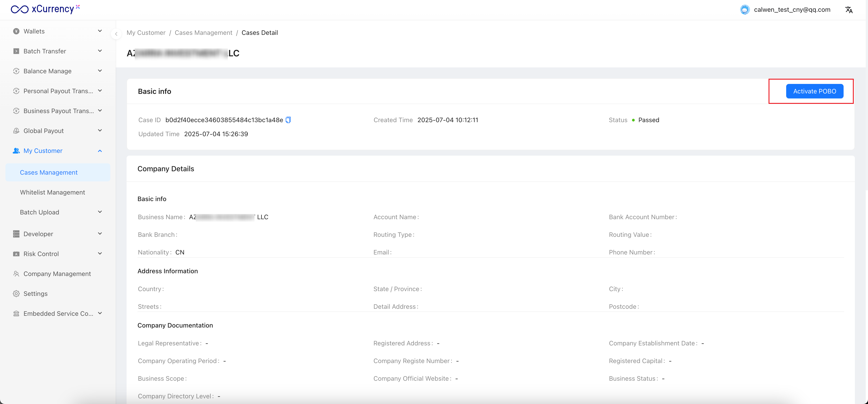Go to Cases Management breadcrumb link

pos(203,33)
